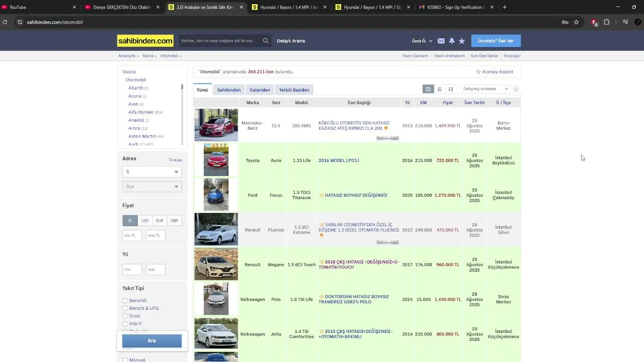Open Favori İlanlarım link
The image size is (644, 362).
click(x=416, y=56)
